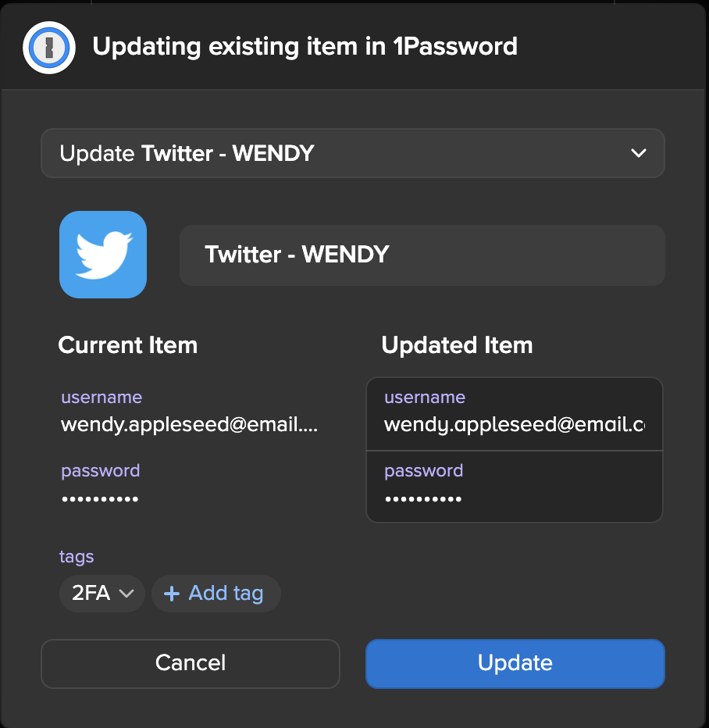Click the Updated Item heading

click(457, 345)
